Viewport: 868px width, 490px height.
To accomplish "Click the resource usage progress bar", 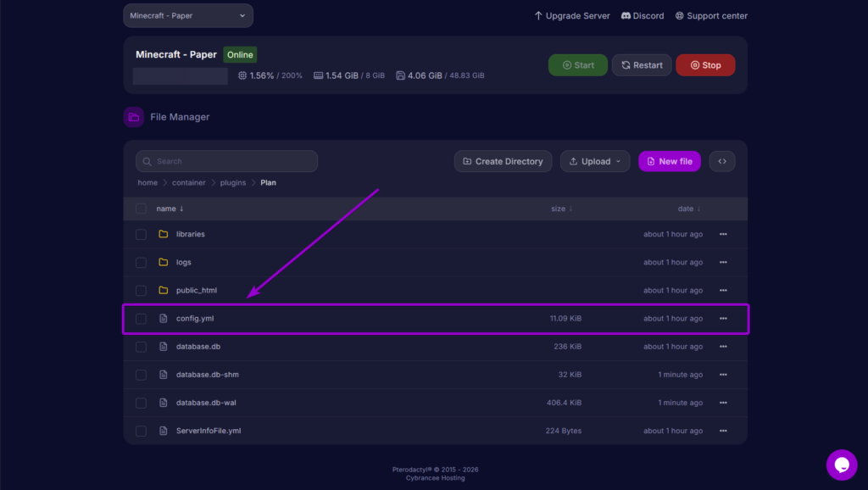I will coord(180,75).
